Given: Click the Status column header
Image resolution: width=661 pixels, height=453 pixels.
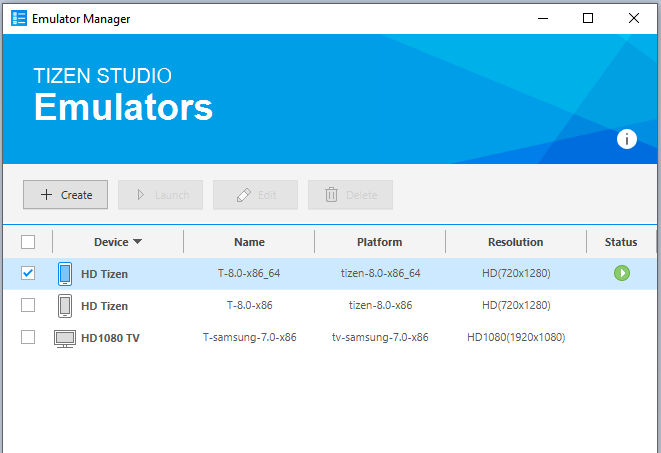Looking at the screenshot, I should tap(620, 242).
